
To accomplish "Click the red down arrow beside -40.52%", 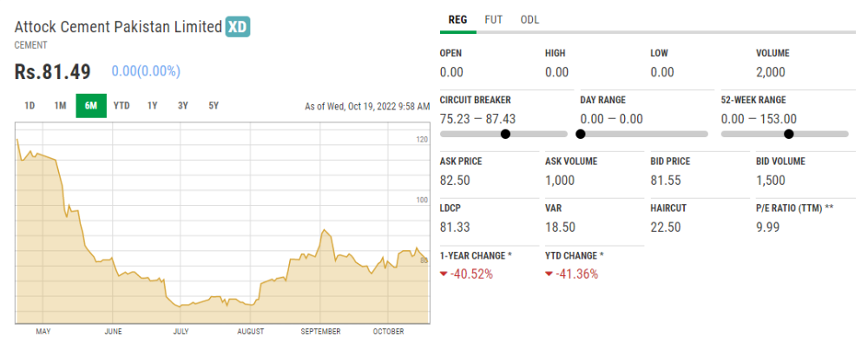I will click(444, 274).
